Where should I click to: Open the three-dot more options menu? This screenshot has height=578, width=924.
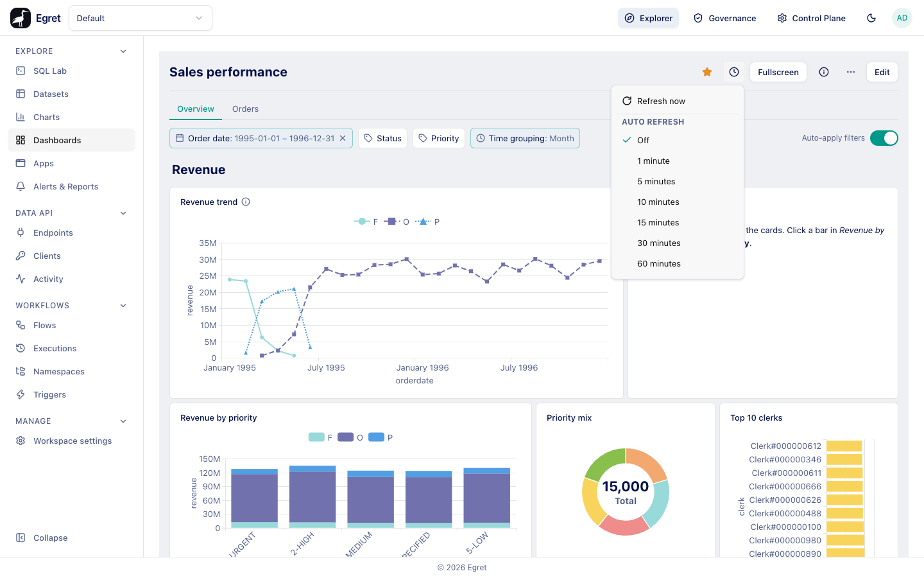851,72
